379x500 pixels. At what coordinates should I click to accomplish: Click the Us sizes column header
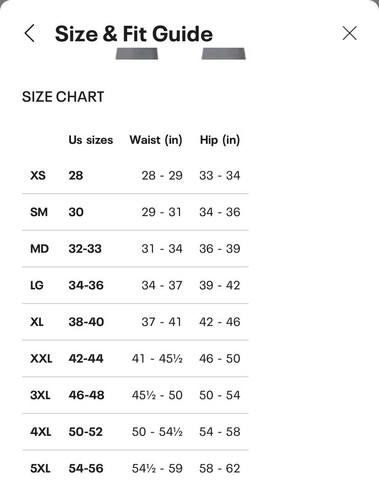tap(91, 140)
